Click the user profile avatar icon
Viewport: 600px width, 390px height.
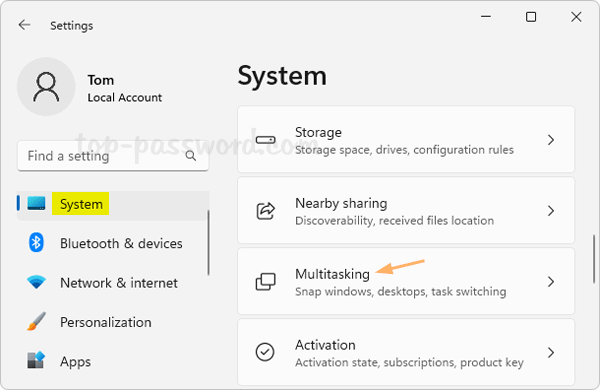[x=46, y=87]
